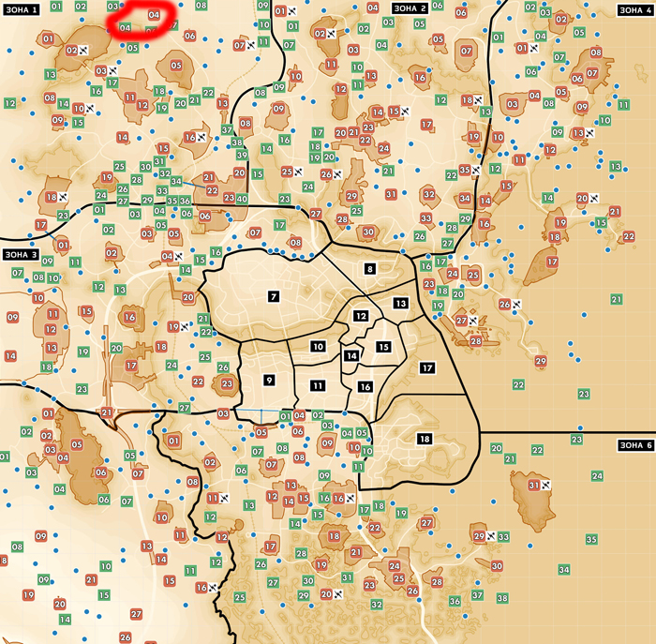Viewport: 656px width, 644px height.
Task: Select black district marker 17
Action: click(x=427, y=367)
